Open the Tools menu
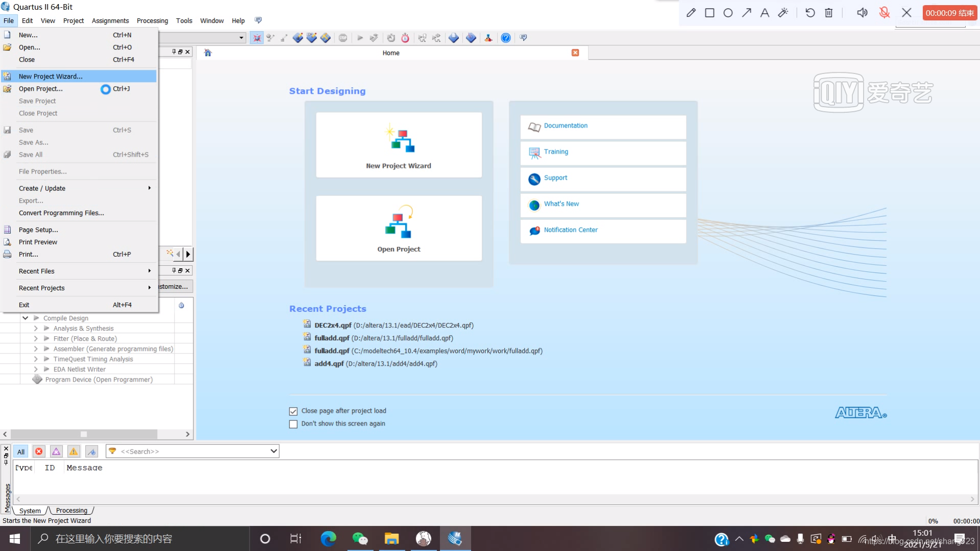Image resolution: width=980 pixels, height=551 pixels. [184, 20]
